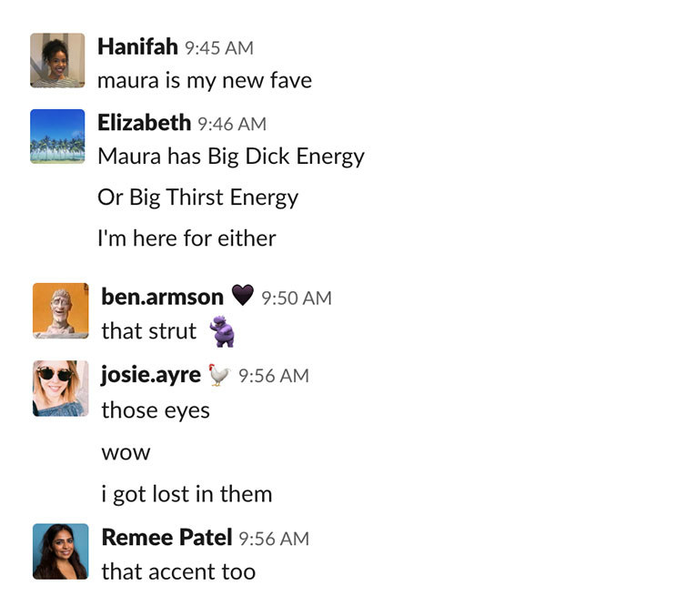Click the 9:46 AM timestamp

click(232, 125)
